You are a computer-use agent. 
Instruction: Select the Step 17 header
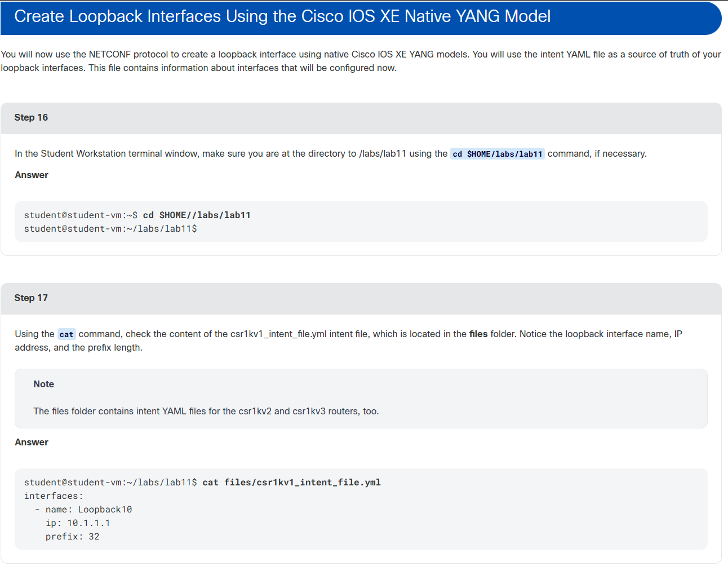pyautogui.click(x=361, y=298)
